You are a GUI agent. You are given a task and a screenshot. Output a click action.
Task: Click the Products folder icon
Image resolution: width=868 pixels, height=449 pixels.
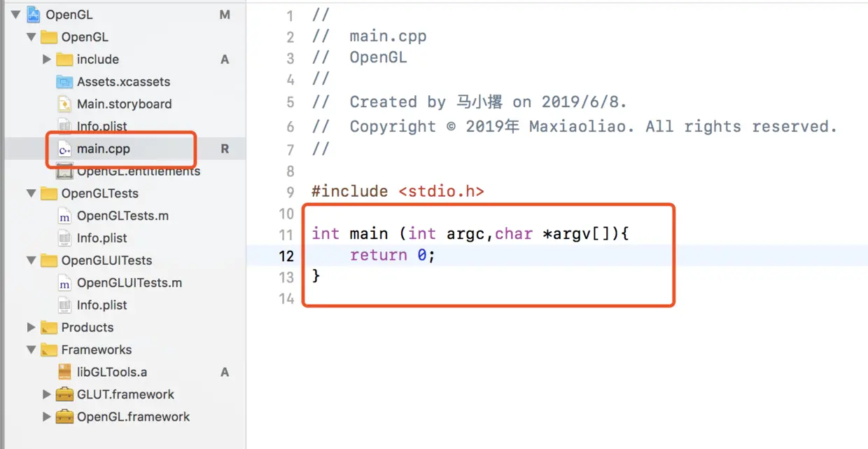point(49,328)
